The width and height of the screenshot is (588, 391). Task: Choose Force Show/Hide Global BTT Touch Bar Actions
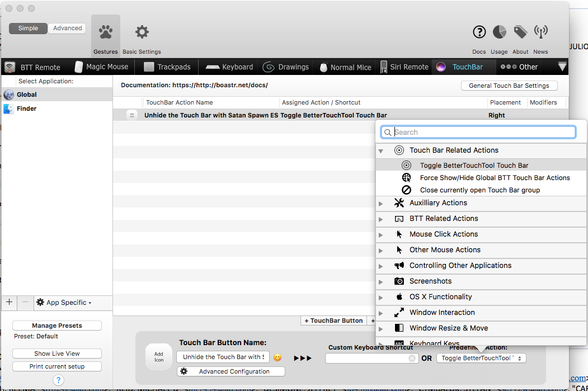point(482,177)
